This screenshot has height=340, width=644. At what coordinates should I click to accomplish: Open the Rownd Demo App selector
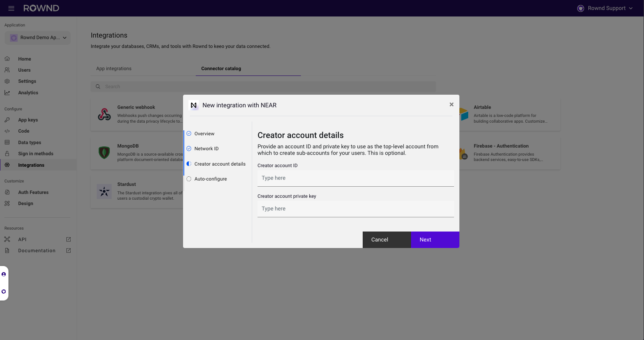(x=38, y=38)
